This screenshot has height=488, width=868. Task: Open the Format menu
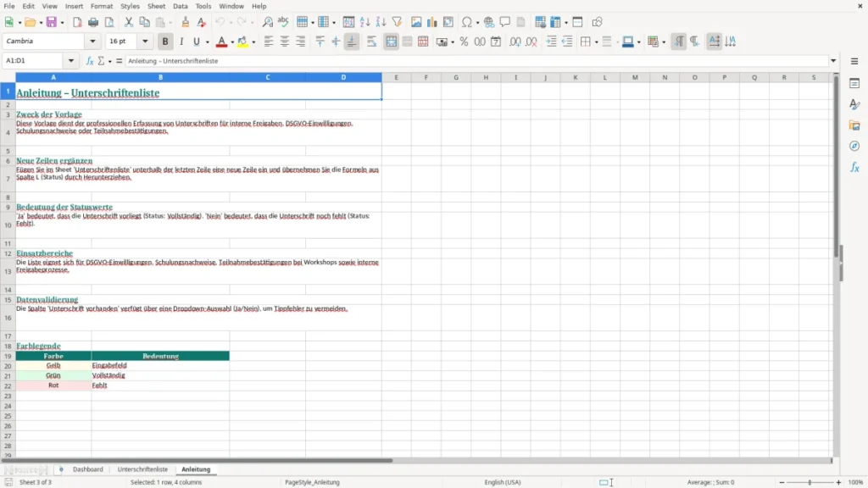(x=102, y=6)
